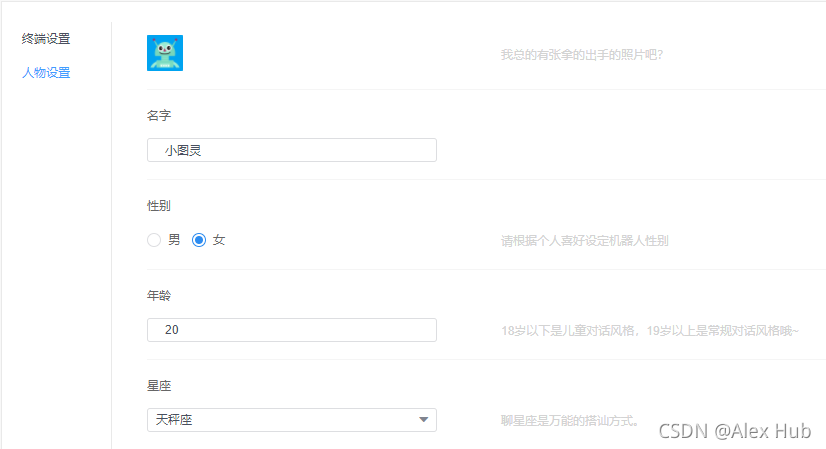Click the 星座 field label
The width and height of the screenshot is (826, 449).
[x=159, y=386]
